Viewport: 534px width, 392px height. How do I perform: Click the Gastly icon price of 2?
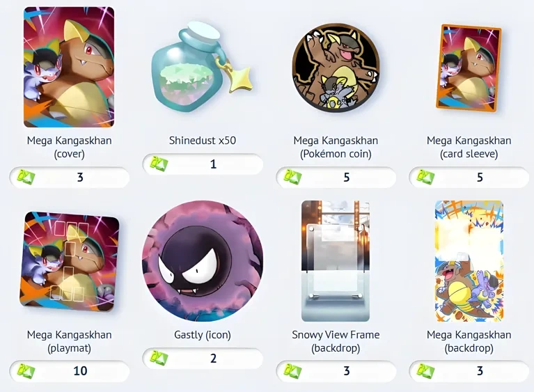click(x=203, y=359)
